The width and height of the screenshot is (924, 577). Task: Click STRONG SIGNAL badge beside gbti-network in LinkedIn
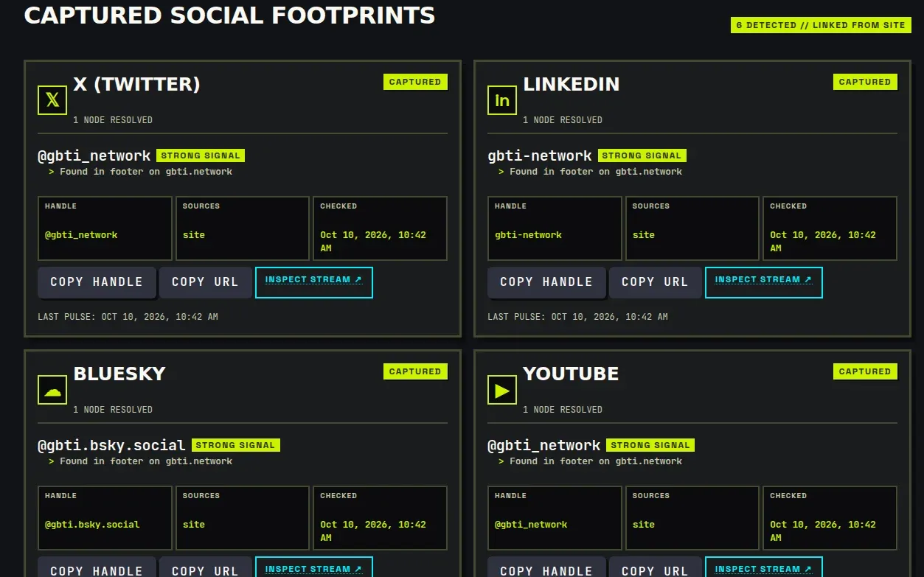pos(642,155)
